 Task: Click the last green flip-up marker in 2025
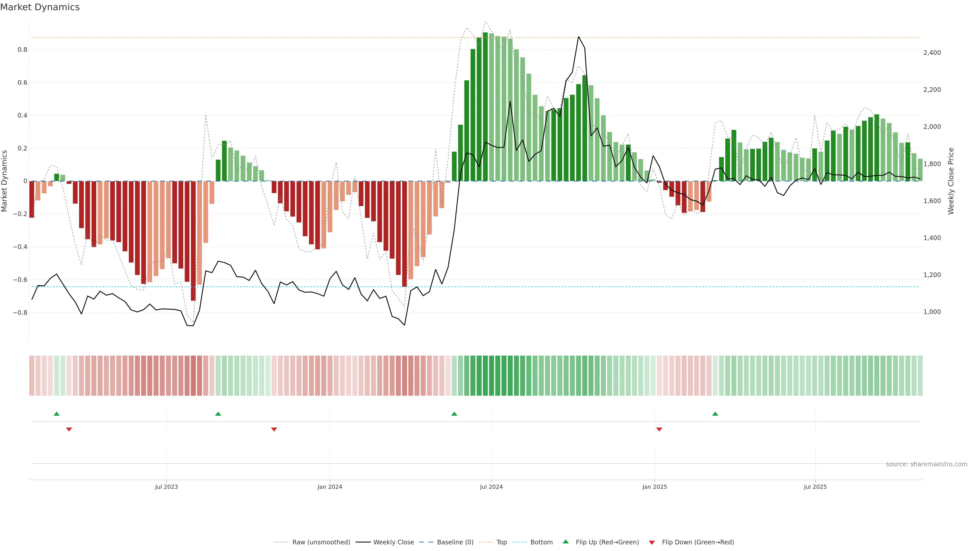[715, 414]
